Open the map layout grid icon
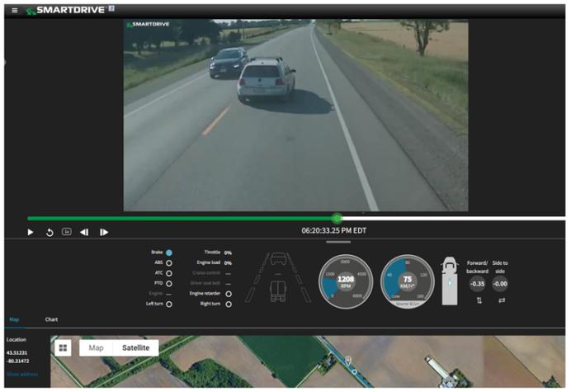This screenshot has width=571, height=392. coord(63,348)
